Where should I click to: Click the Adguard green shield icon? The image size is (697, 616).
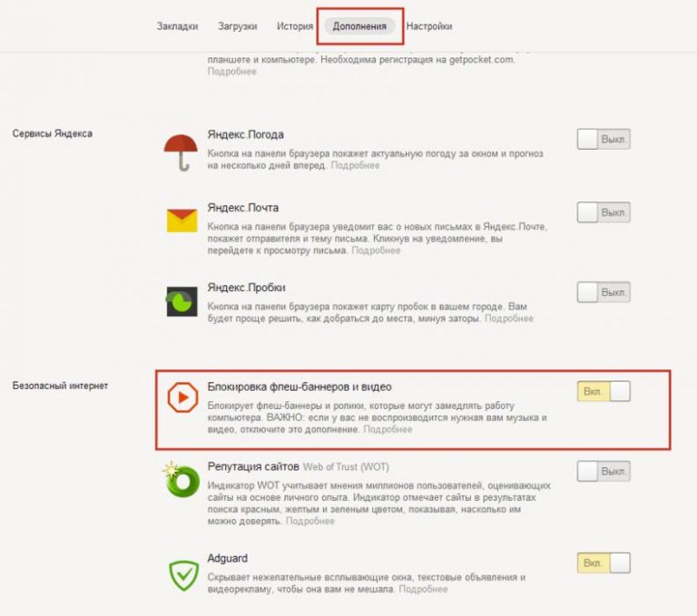pos(183,575)
